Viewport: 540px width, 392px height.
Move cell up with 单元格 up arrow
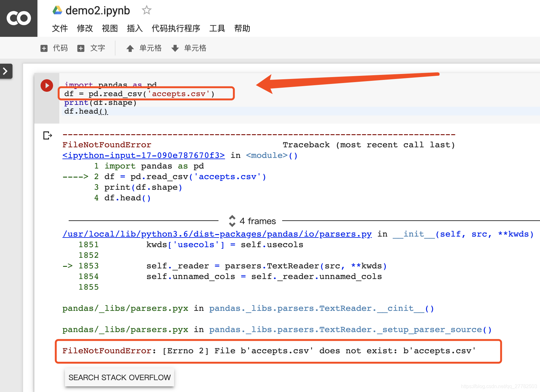(x=144, y=48)
